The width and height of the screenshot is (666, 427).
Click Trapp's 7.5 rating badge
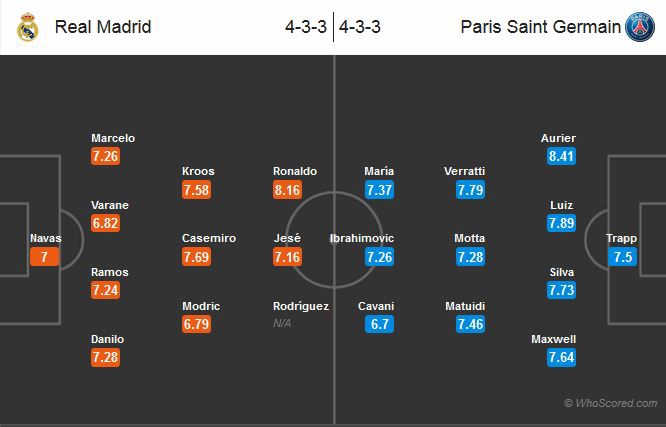click(621, 257)
